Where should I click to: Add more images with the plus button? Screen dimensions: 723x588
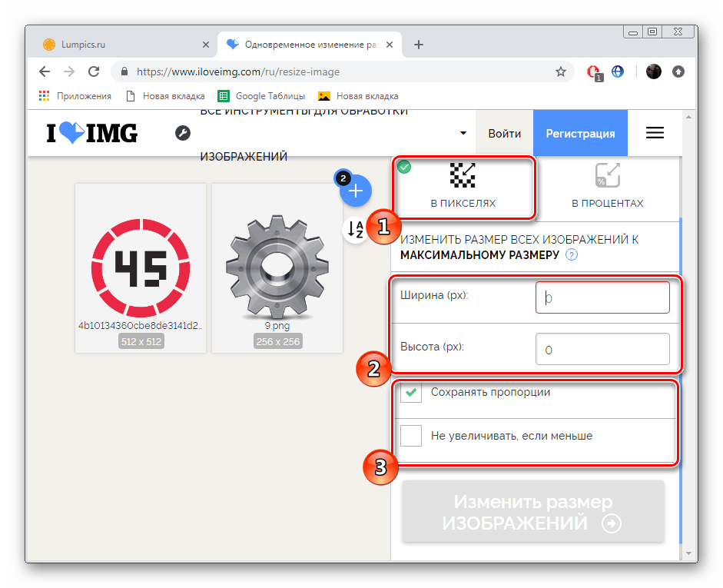click(356, 191)
